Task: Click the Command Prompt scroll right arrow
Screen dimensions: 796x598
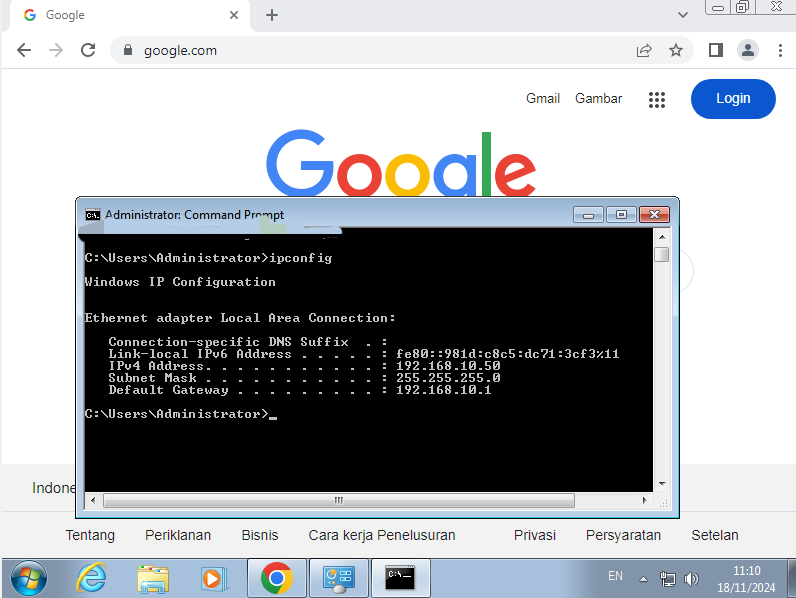Action: [645, 501]
